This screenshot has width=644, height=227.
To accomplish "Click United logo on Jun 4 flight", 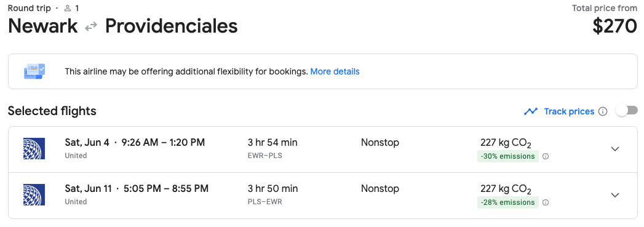I will pyautogui.click(x=34, y=149).
